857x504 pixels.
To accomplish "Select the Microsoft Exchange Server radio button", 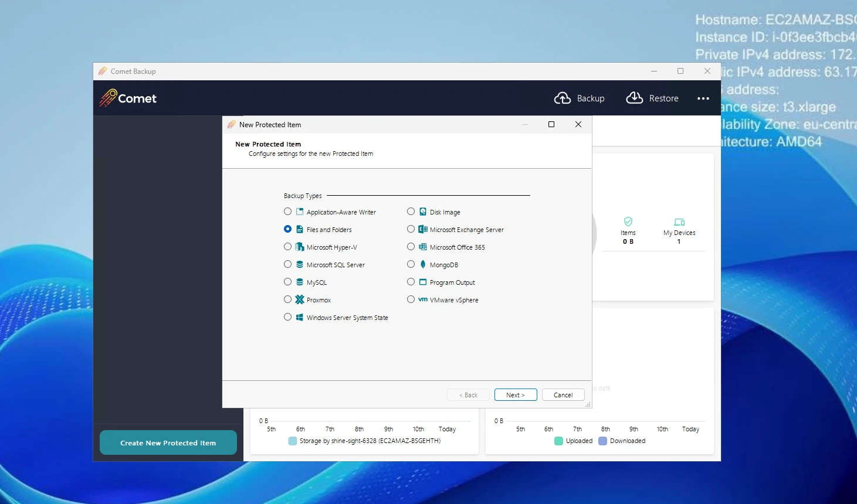I will tap(411, 229).
